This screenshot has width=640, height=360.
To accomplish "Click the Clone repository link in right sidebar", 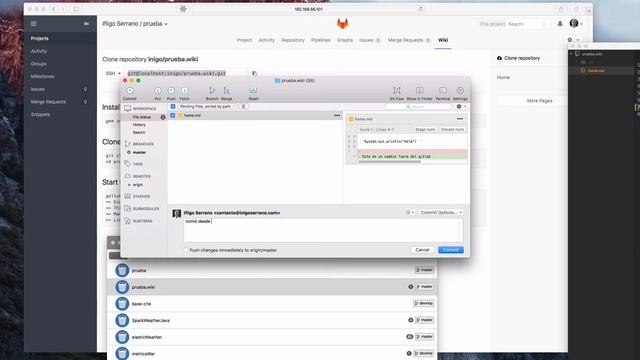I will tap(518, 58).
